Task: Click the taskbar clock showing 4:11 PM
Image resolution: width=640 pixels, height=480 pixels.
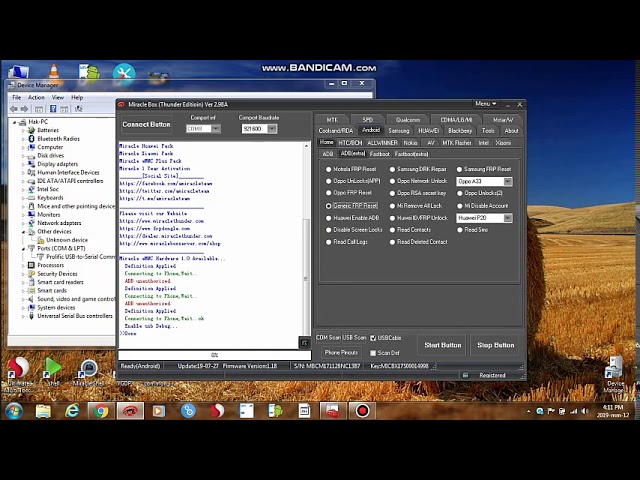Action: 613,411
